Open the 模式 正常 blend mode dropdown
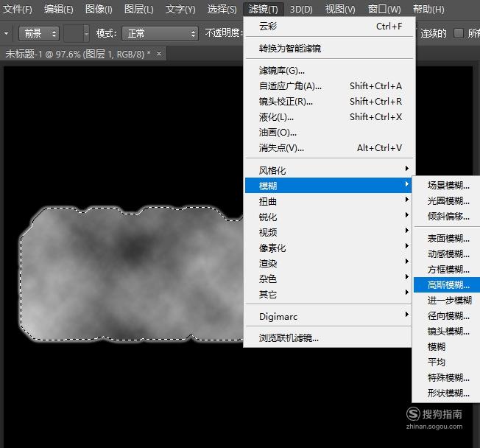The height and width of the screenshot is (448, 480). (x=160, y=33)
